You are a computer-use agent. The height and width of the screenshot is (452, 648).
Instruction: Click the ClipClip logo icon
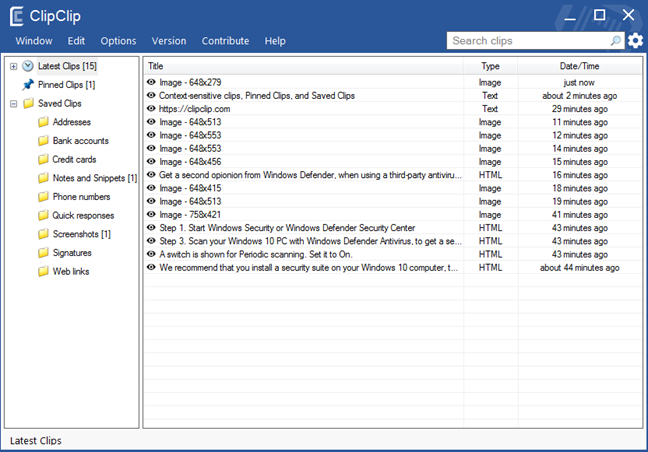tap(17, 17)
